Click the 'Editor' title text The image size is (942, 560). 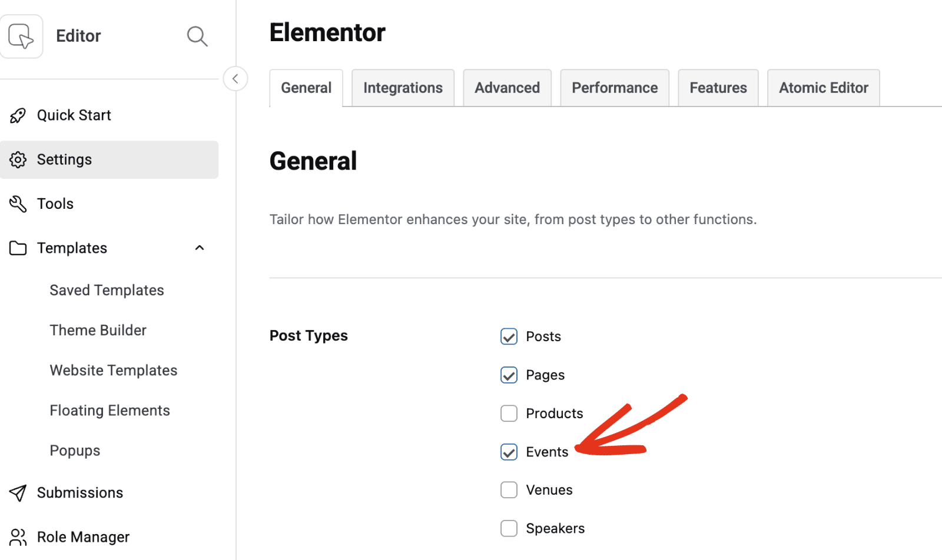click(x=78, y=36)
